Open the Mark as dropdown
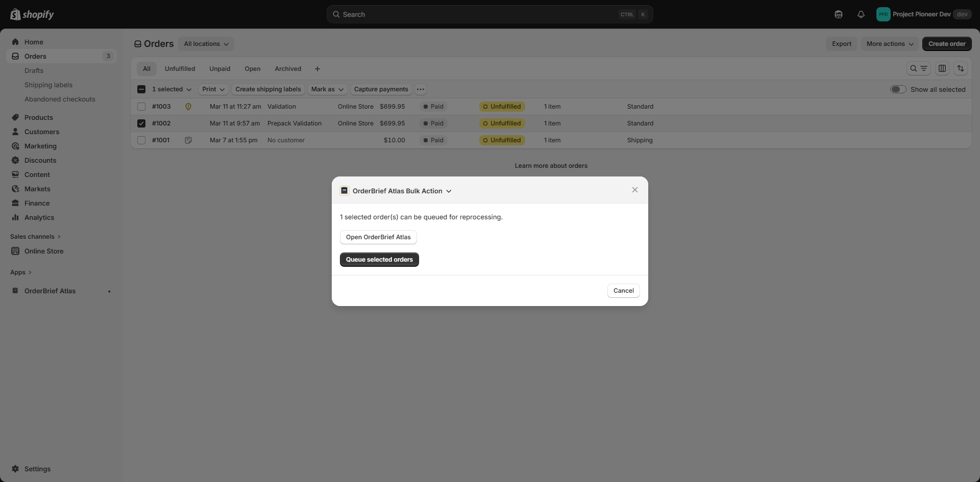The image size is (980, 482). (327, 89)
